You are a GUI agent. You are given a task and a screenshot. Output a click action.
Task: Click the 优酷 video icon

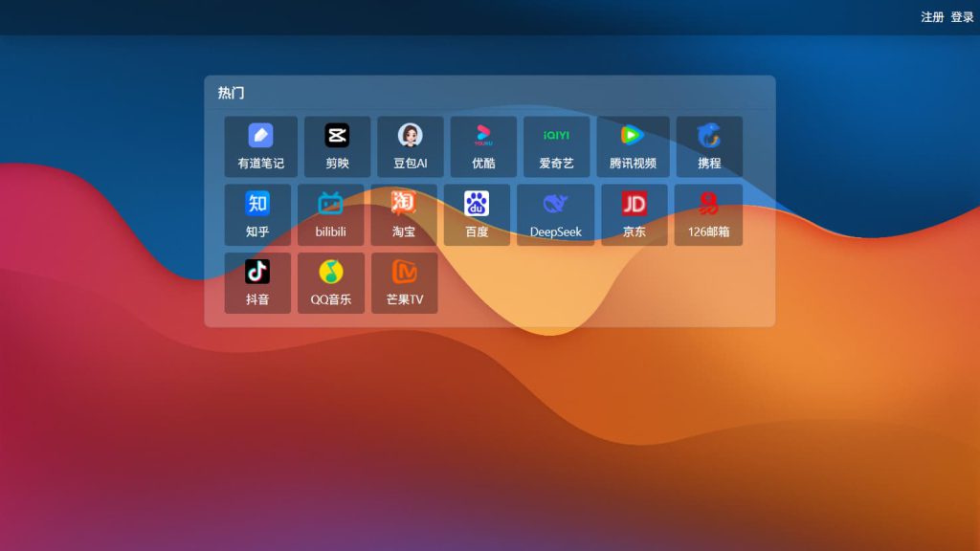[x=483, y=137]
